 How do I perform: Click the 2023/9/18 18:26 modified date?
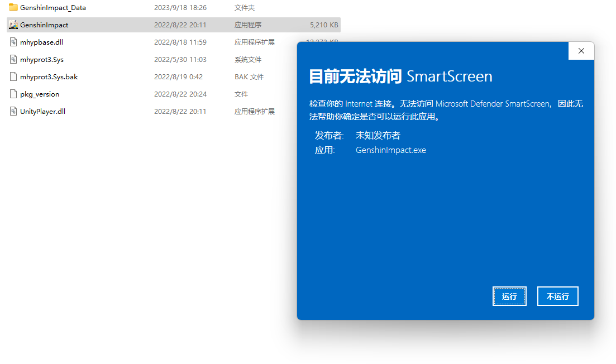(180, 8)
